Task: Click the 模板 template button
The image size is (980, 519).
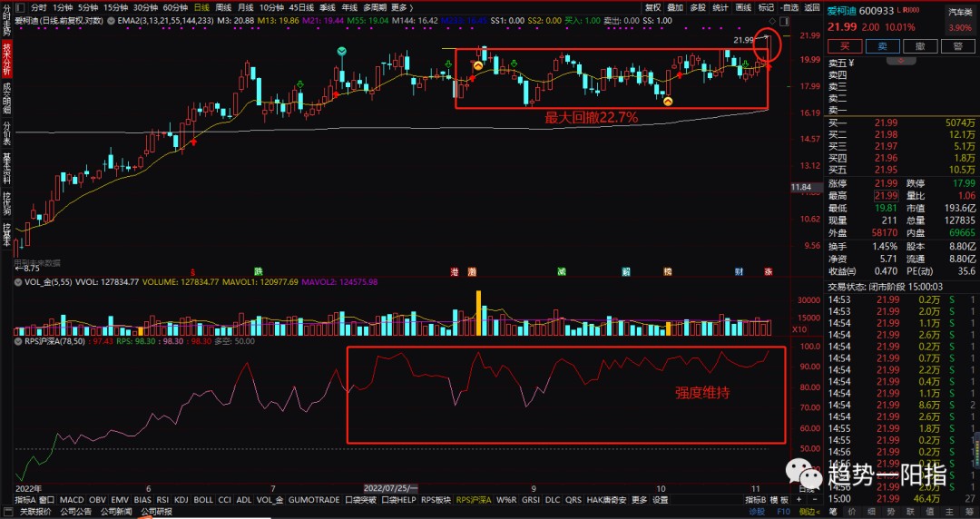Action: (x=779, y=500)
